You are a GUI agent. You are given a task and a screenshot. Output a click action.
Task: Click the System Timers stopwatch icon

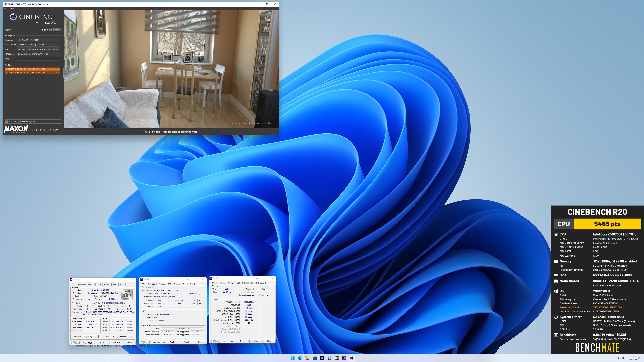coord(556,317)
